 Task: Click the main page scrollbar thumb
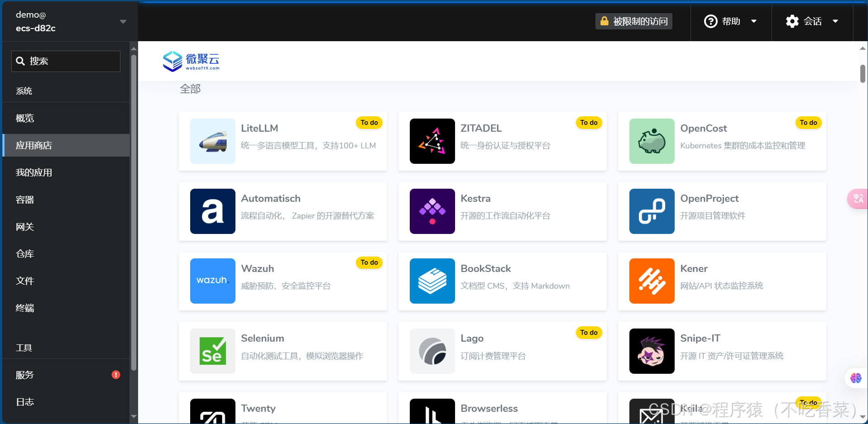(863, 73)
